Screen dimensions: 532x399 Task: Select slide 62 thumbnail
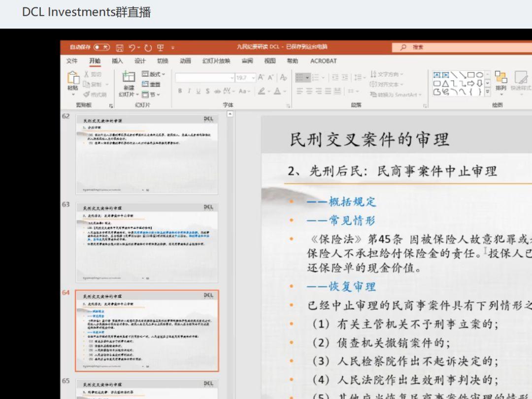pos(147,154)
